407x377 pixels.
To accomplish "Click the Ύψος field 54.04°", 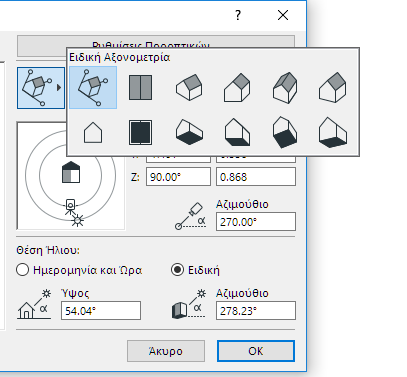I will [101, 311].
